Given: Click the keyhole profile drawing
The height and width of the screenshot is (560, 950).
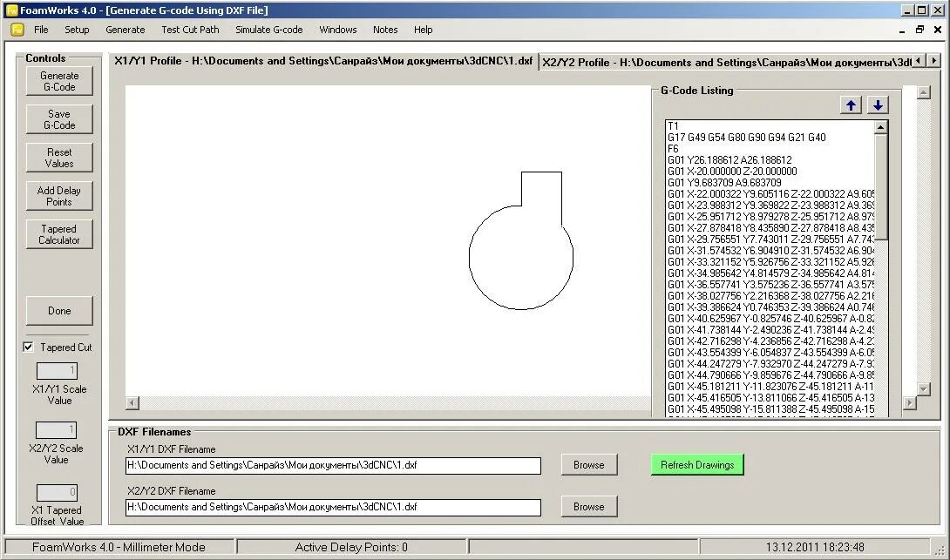Looking at the screenshot, I should 521,241.
